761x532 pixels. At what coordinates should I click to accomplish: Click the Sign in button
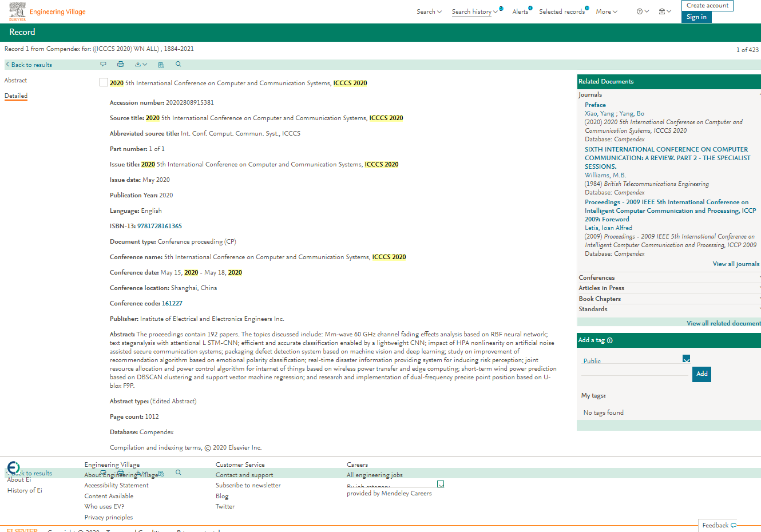(696, 17)
